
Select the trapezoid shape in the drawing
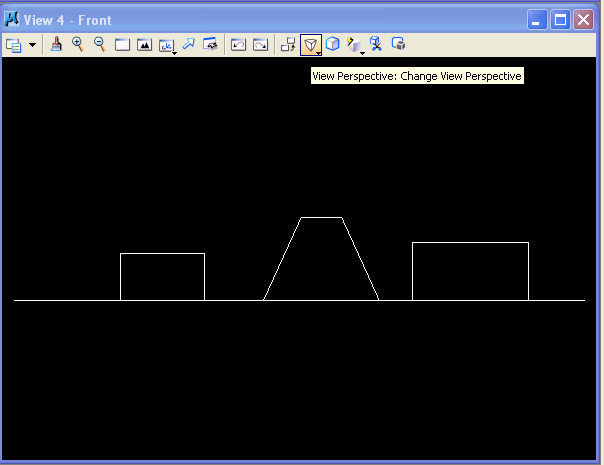(x=321, y=259)
